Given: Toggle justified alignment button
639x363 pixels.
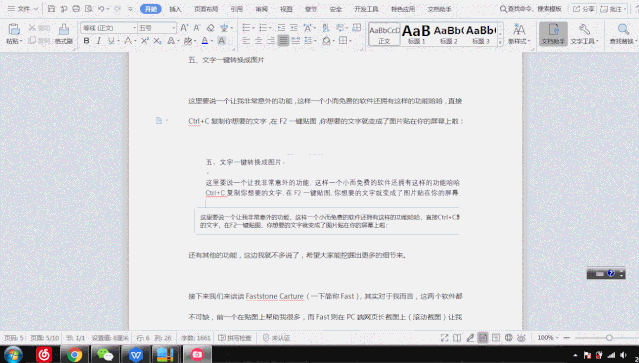Looking at the screenshot, I should pos(283,41).
